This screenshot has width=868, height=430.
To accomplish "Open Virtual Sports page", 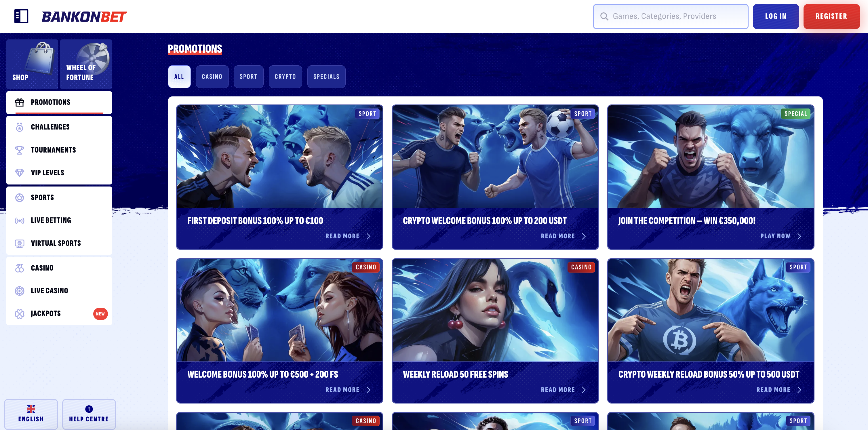I will (x=59, y=243).
